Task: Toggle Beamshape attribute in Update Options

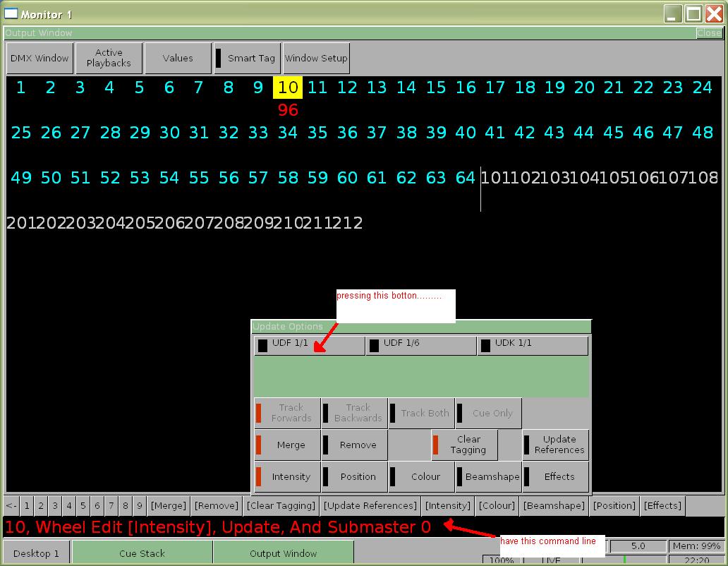Action: pos(489,477)
